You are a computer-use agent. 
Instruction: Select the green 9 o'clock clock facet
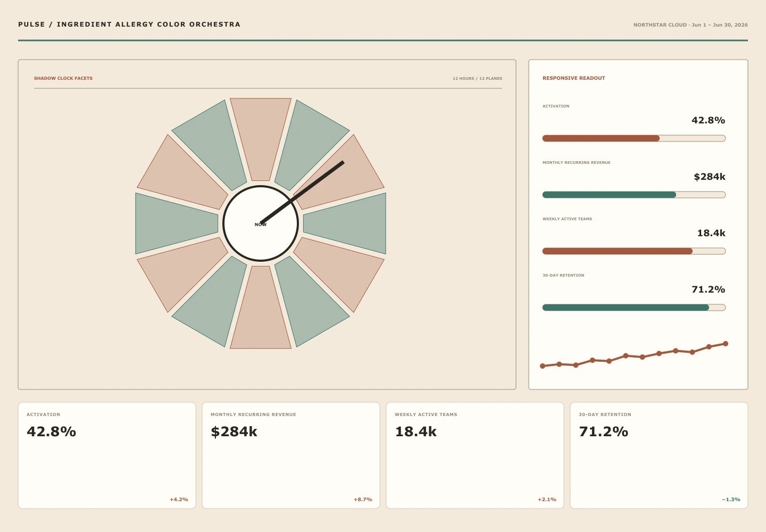click(x=177, y=223)
